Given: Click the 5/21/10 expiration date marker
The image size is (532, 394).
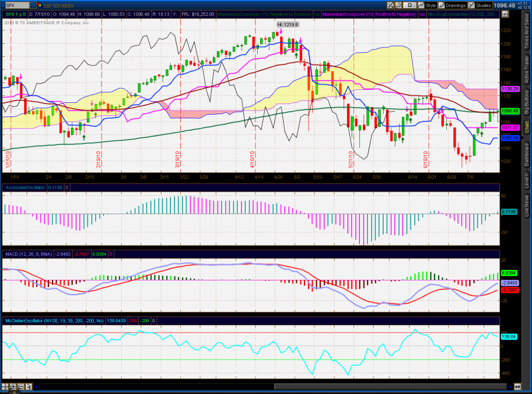Looking at the screenshot, I should pyautogui.click(x=351, y=160).
